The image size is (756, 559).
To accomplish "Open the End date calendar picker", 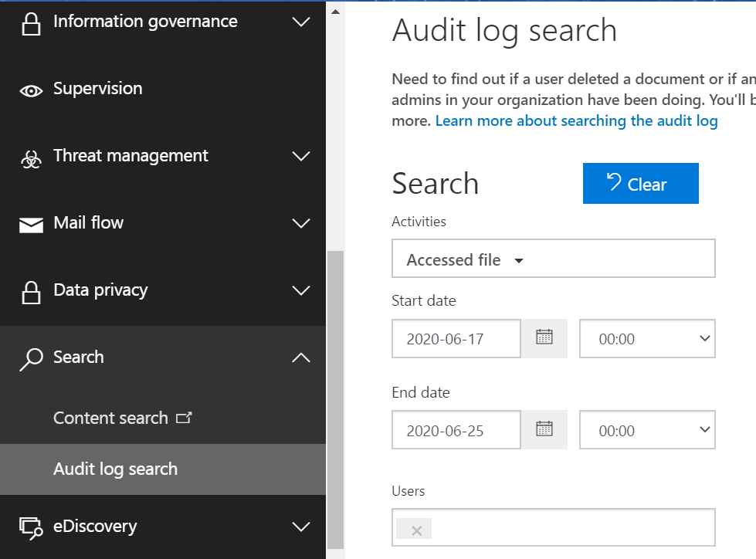I will click(x=544, y=430).
